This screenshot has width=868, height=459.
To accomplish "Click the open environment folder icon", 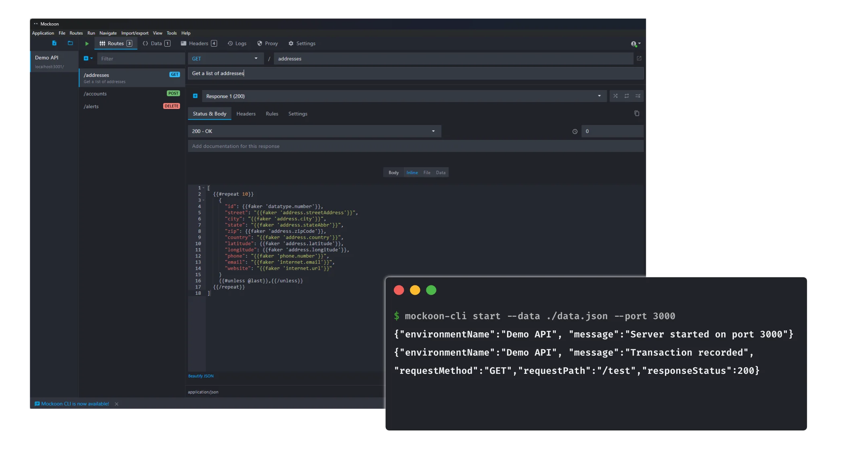I will (70, 43).
